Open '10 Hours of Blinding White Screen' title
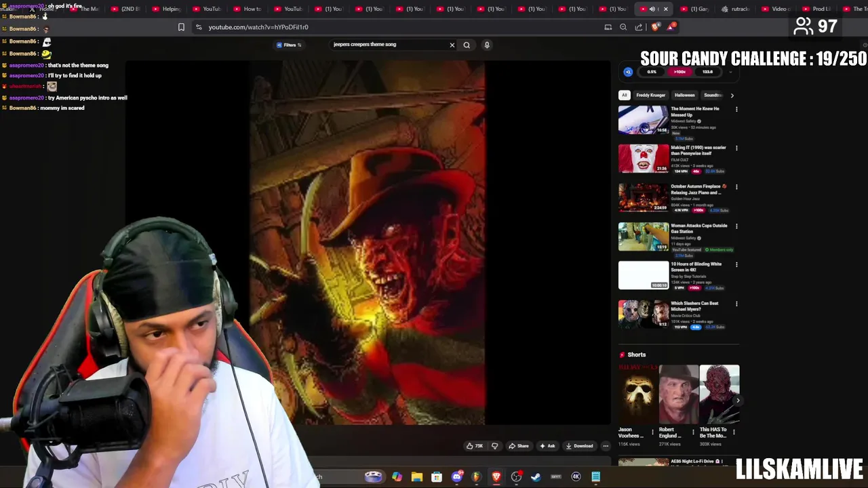The width and height of the screenshot is (868, 488). tap(696, 267)
